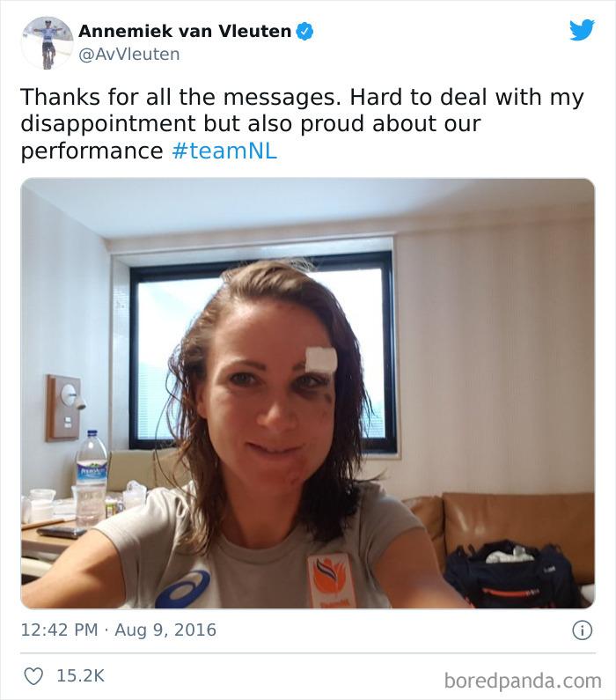Open the attached selfie photo
Viewport: 616px width, 700px height.
point(308,394)
